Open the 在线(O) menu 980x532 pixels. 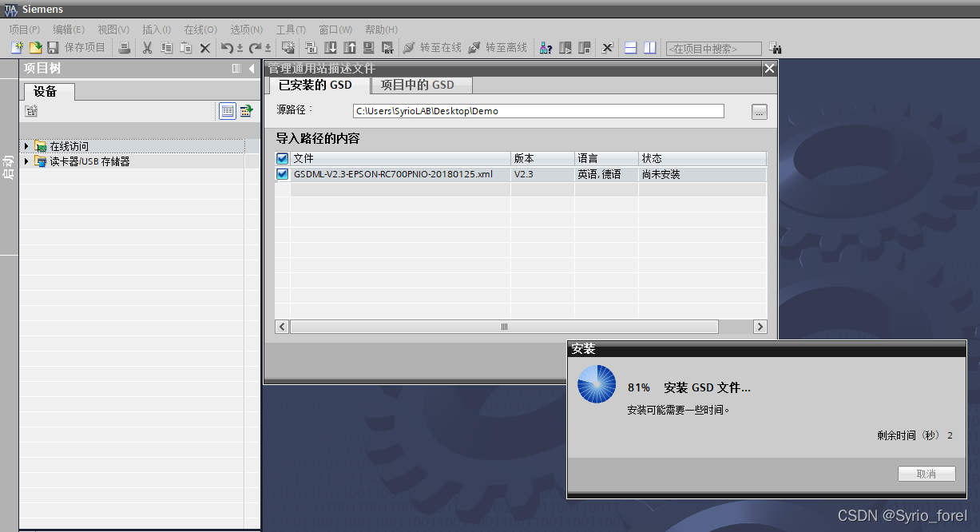(x=200, y=30)
